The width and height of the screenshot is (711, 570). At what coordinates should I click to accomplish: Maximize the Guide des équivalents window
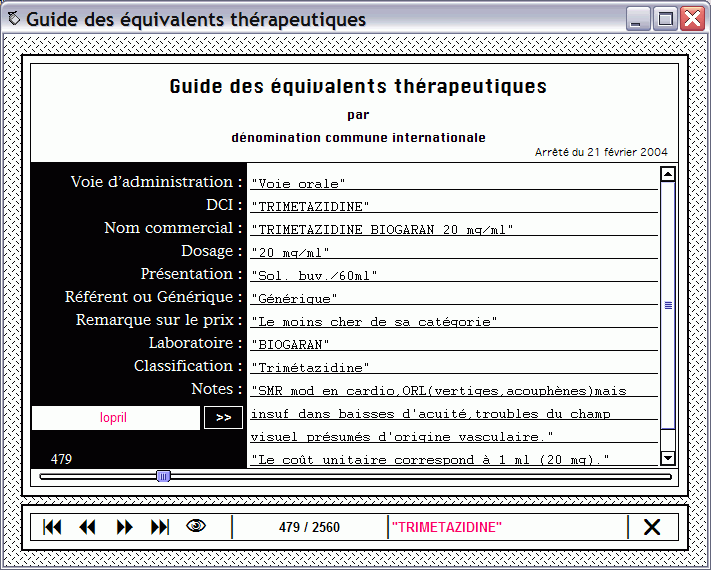(665, 19)
